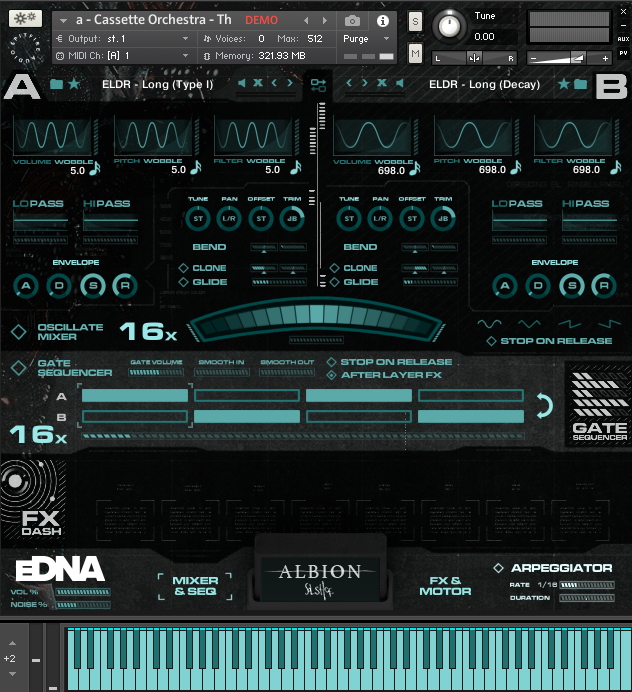Toggle gate step four on row A
Viewport: 632px width, 692px height.
tap(471, 395)
